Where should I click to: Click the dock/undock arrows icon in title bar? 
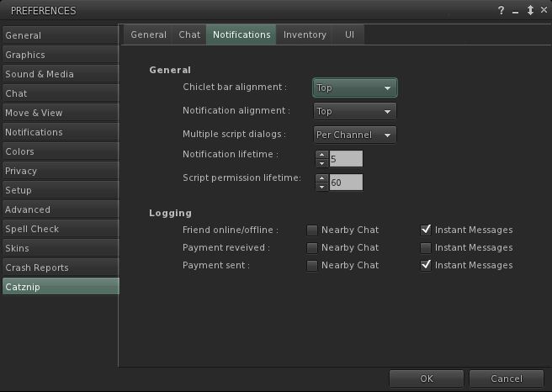click(529, 10)
